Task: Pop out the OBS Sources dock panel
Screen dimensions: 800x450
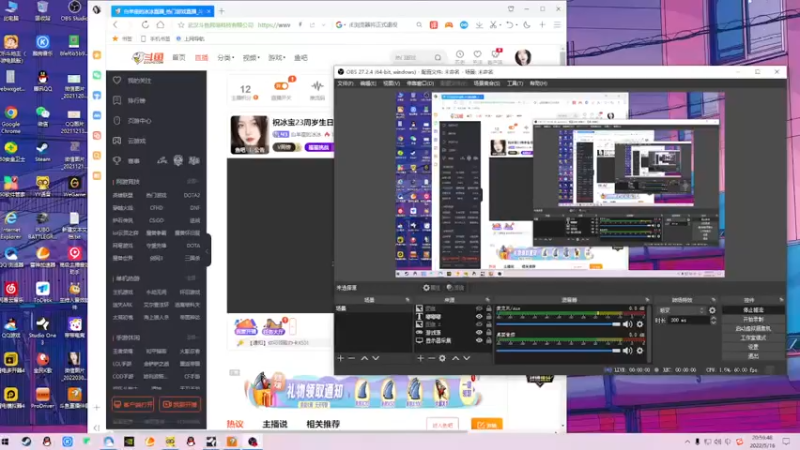Action: click(487, 300)
